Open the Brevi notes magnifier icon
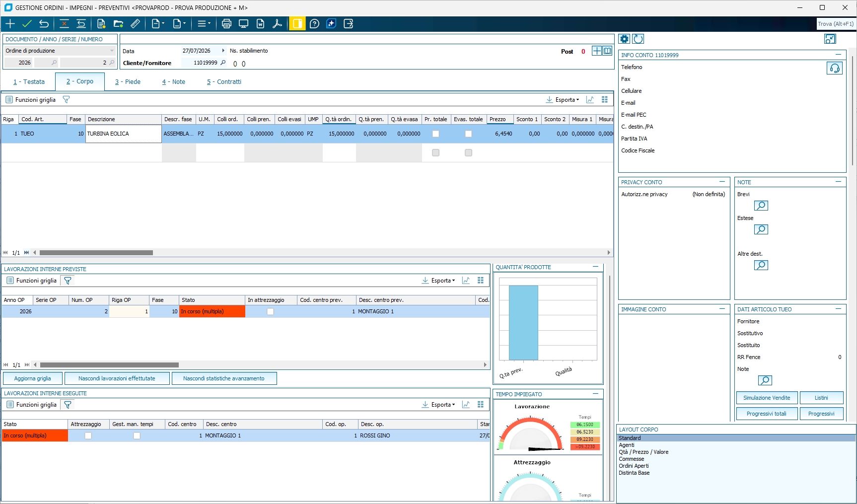857x504 pixels. [x=761, y=206]
